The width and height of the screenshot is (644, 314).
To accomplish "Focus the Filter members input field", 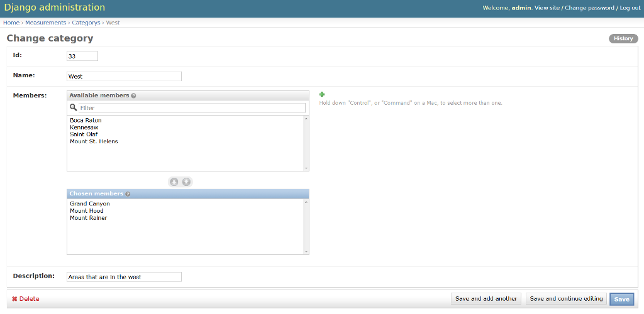I will 192,108.
